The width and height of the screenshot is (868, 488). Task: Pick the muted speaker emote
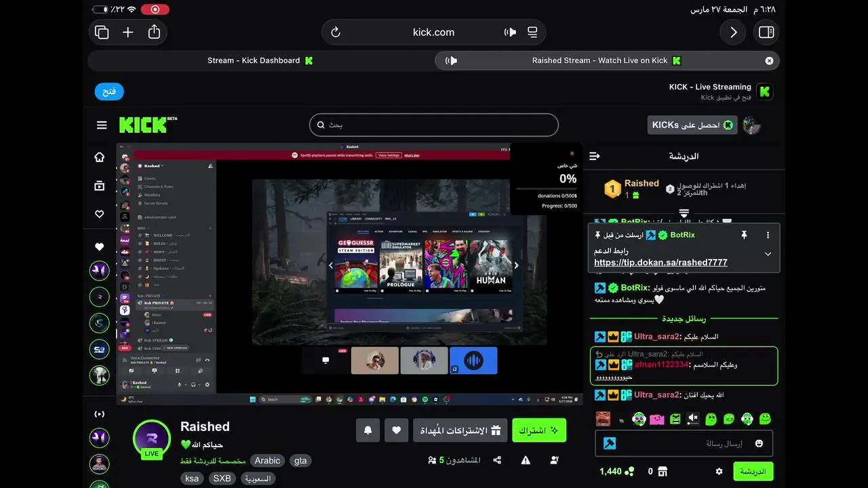click(x=692, y=419)
